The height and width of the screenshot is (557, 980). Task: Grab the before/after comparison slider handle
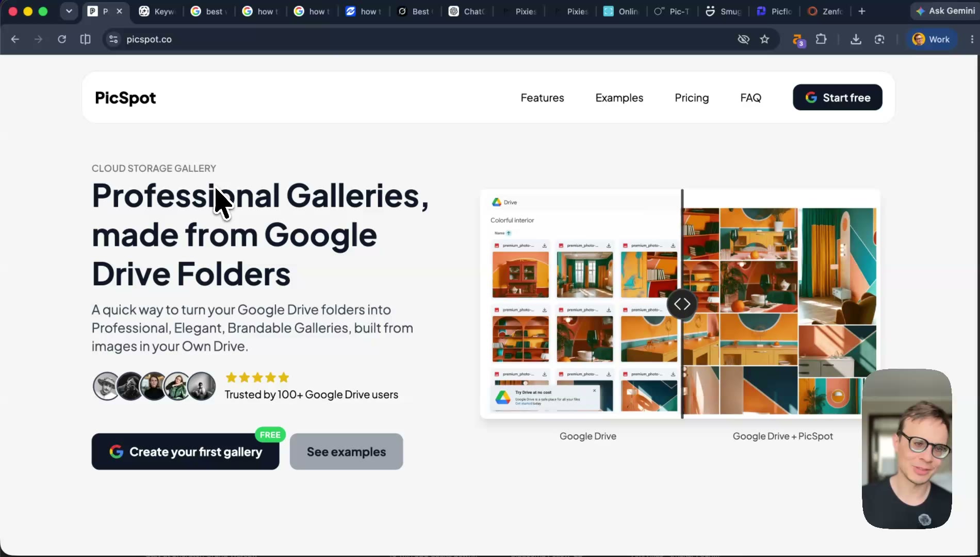pyautogui.click(x=682, y=304)
